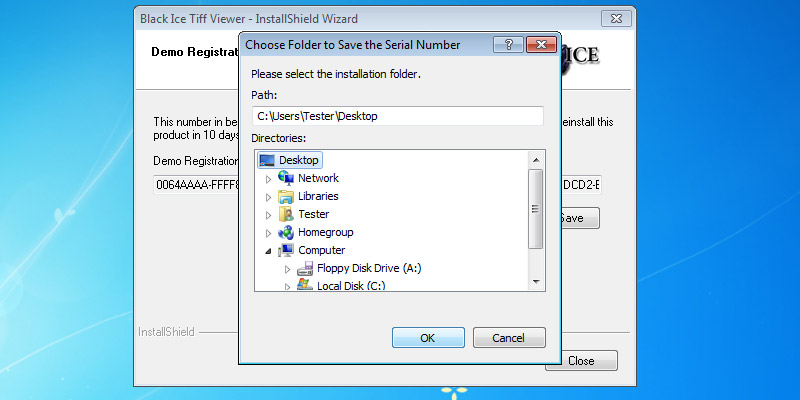
Task: Select the Libraries label in tree
Action: click(318, 196)
